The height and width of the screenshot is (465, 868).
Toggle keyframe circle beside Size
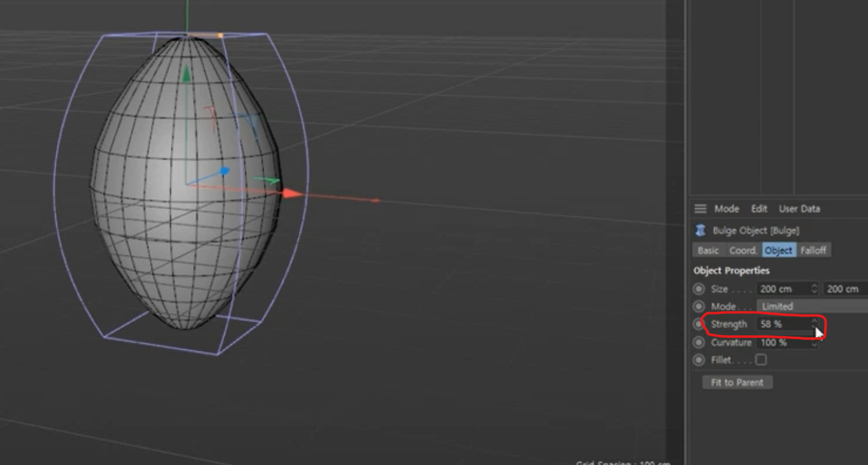[699, 289]
